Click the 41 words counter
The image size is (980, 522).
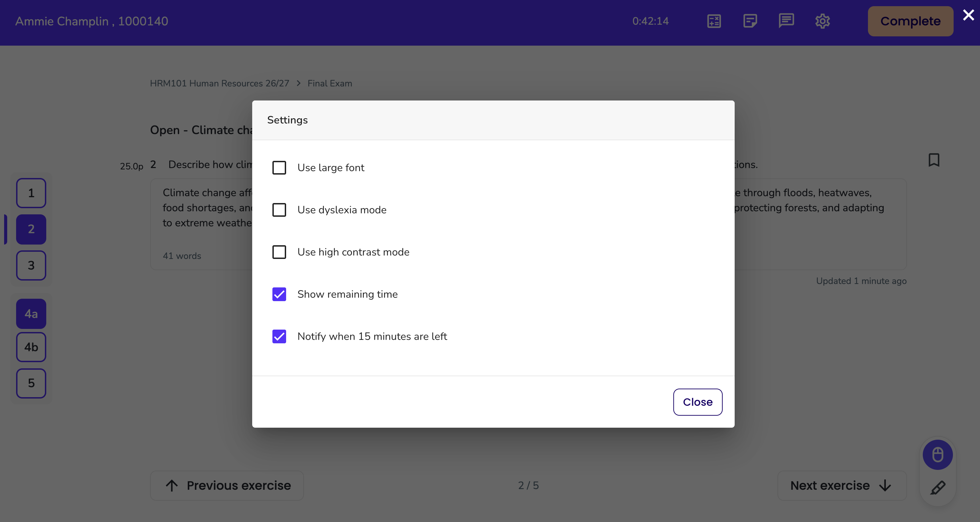click(182, 256)
